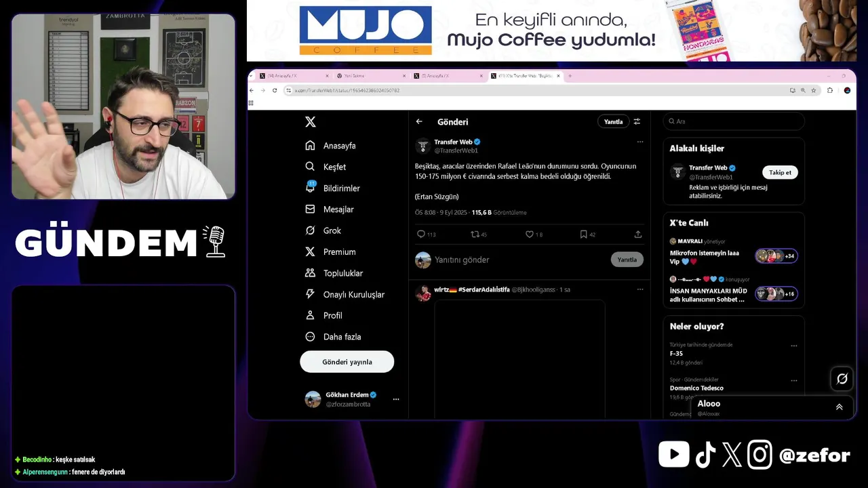Open new browser tab plus
Screen dimensions: 868x488
click(570, 76)
